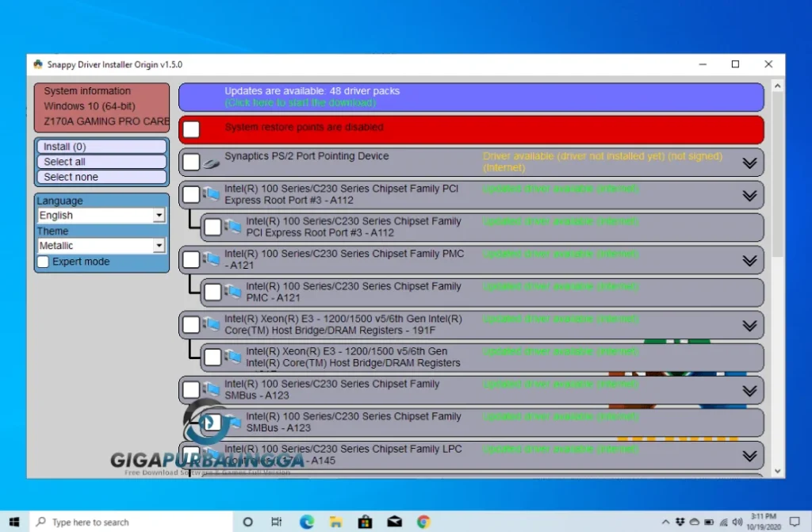Viewport: 812px width, 532px height.
Task: Enable Expert mode
Action: (x=43, y=262)
